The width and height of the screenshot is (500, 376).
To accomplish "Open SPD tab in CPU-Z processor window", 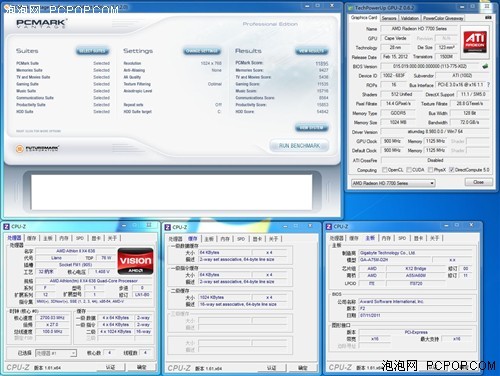I will pos(80,238).
